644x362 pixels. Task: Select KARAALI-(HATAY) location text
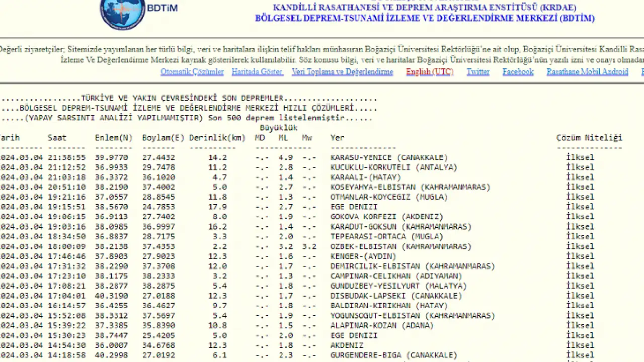(365, 177)
